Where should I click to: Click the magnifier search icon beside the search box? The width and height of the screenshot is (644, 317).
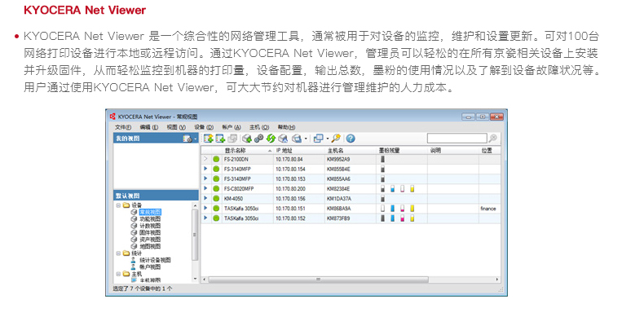tap(493, 139)
